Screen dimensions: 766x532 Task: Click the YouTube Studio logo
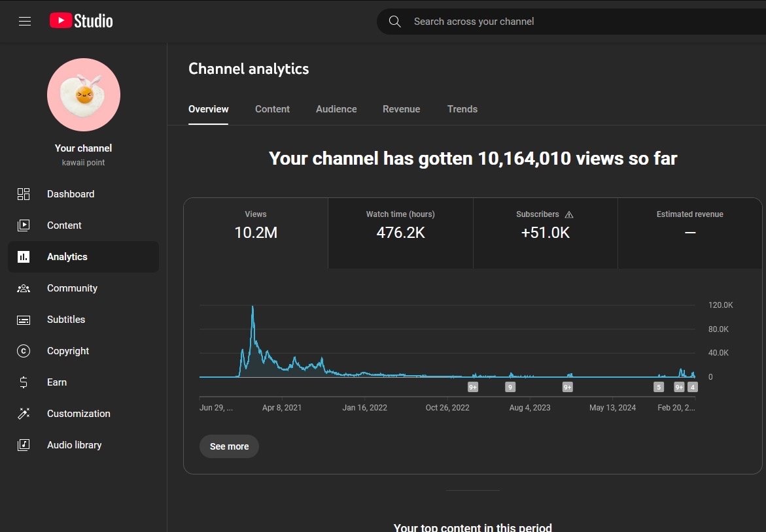click(x=81, y=21)
